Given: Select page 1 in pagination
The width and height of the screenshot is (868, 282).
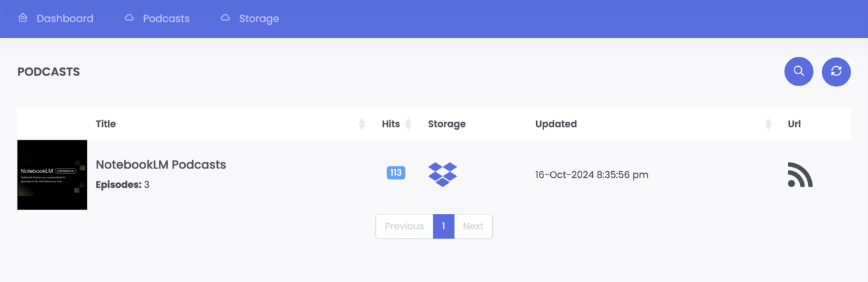Looking at the screenshot, I should 443,227.
